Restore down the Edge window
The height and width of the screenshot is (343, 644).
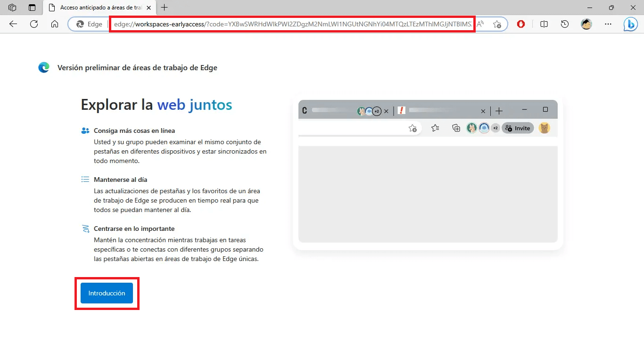tap(611, 8)
